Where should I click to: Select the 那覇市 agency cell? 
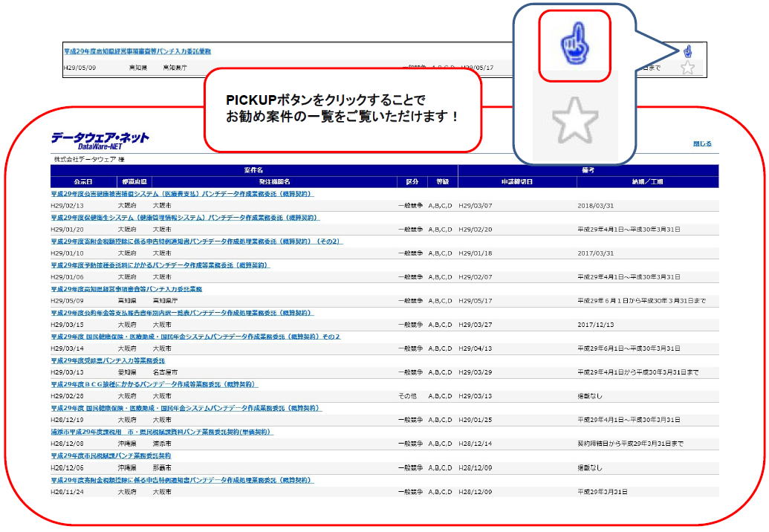coord(162,468)
